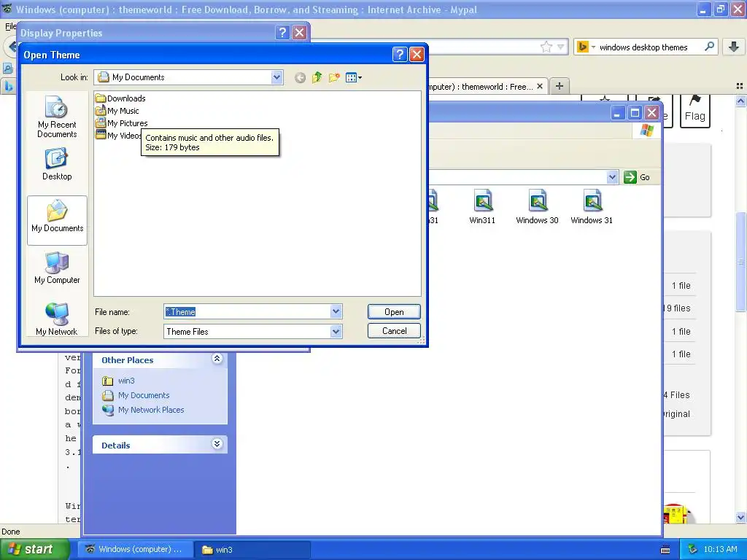The width and height of the screenshot is (747, 560).
Task: Select My Recent Documents in places bar
Action: [57, 117]
